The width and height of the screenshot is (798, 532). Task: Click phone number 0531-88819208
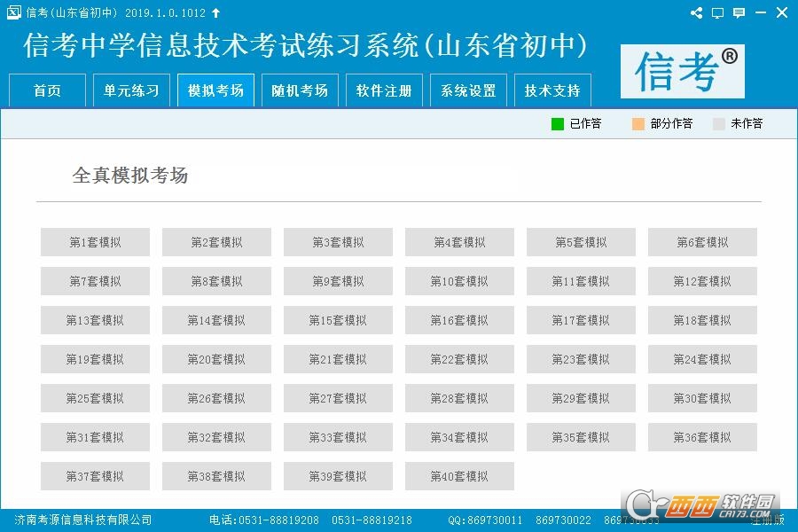pos(279,520)
